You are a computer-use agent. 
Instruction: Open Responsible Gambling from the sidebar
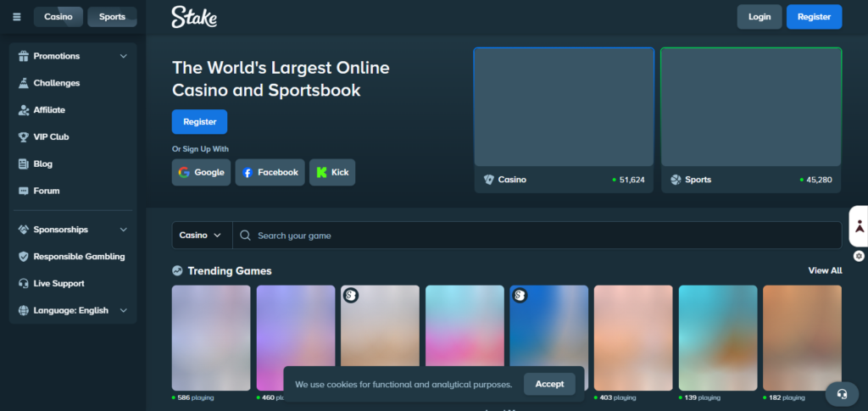[x=73, y=257]
